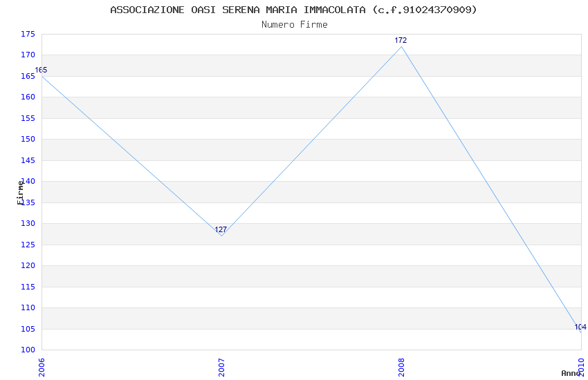Screen dimensions: 588x380
Task: Click the 115 y-axis tick label
Action: tap(28, 287)
